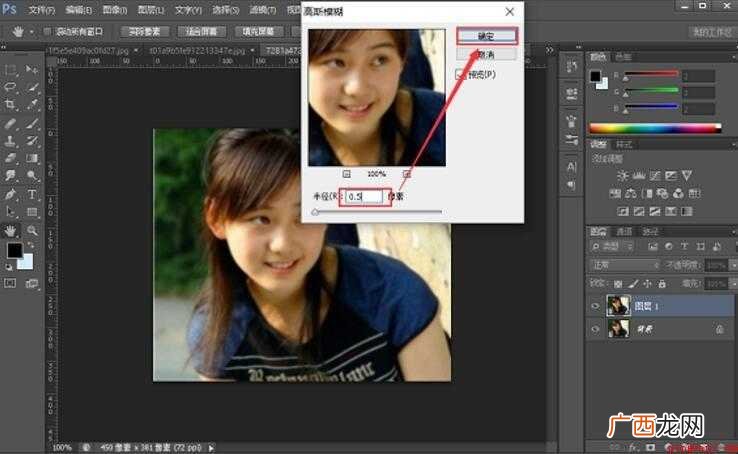Image resolution: width=738 pixels, height=454 pixels.
Task: Select the Lasso tool
Action: [x=10, y=87]
